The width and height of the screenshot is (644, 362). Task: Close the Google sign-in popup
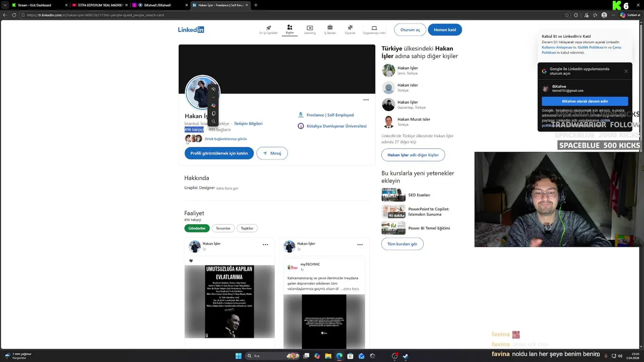626,71
